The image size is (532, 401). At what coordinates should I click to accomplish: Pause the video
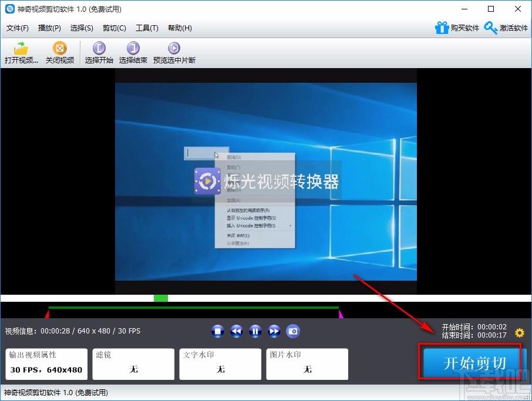point(255,331)
